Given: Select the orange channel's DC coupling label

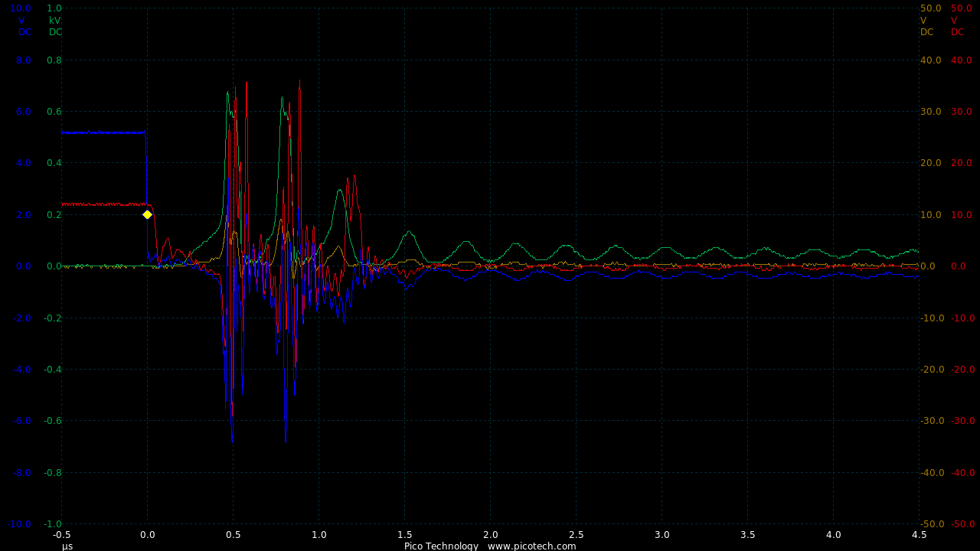Looking at the screenshot, I should (x=927, y=32).
